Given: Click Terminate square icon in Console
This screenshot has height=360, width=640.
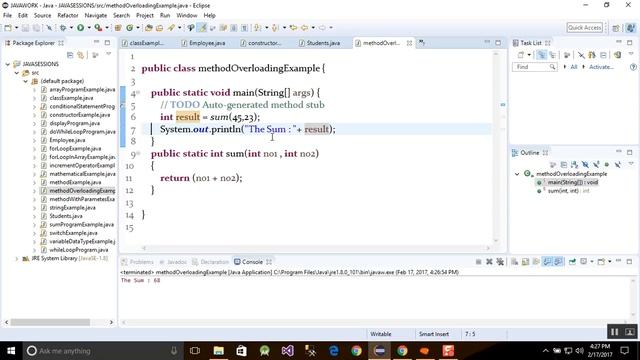Looking at the screenshot, I should [x=478, y=262].
